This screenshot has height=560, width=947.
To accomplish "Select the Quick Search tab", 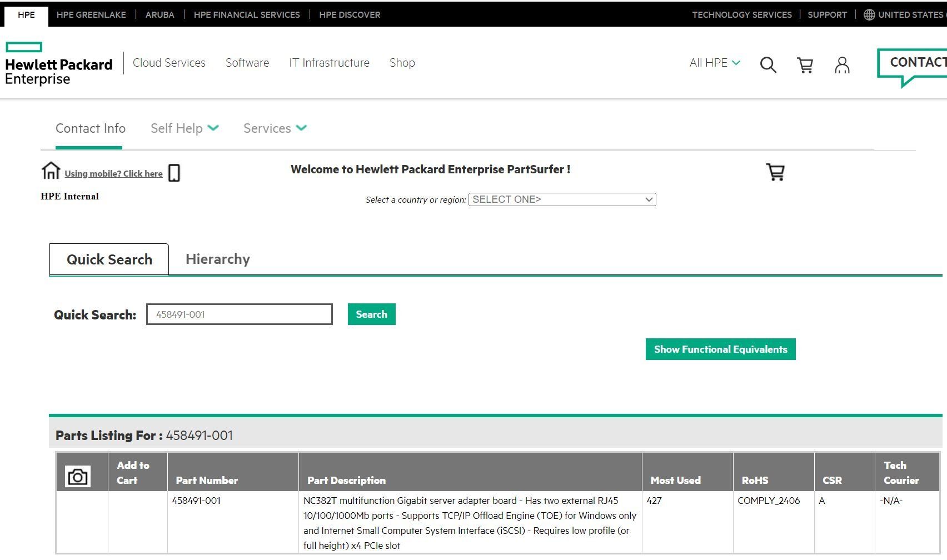I will coord(109,259).
